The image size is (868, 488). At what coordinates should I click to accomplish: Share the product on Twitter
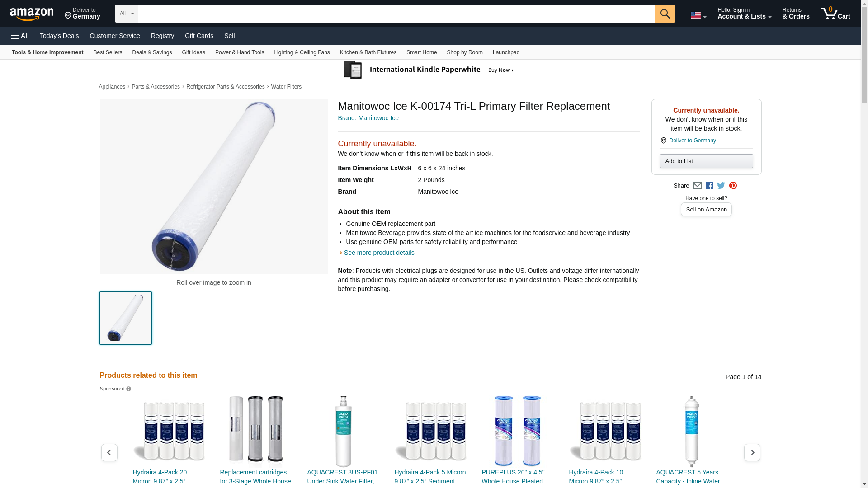coord(721,186)
